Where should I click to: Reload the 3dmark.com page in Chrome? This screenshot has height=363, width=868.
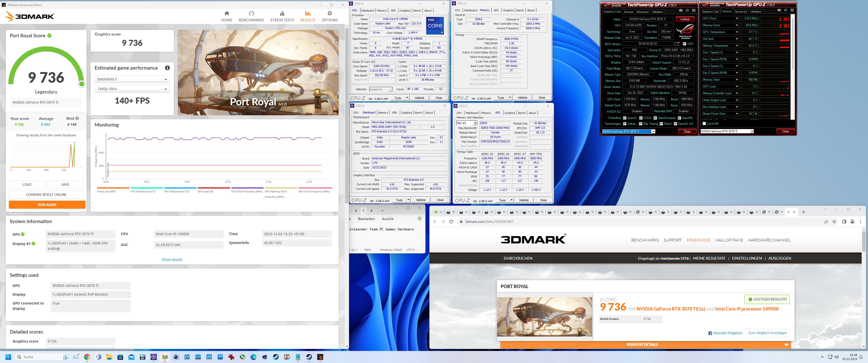click(451, 222)
